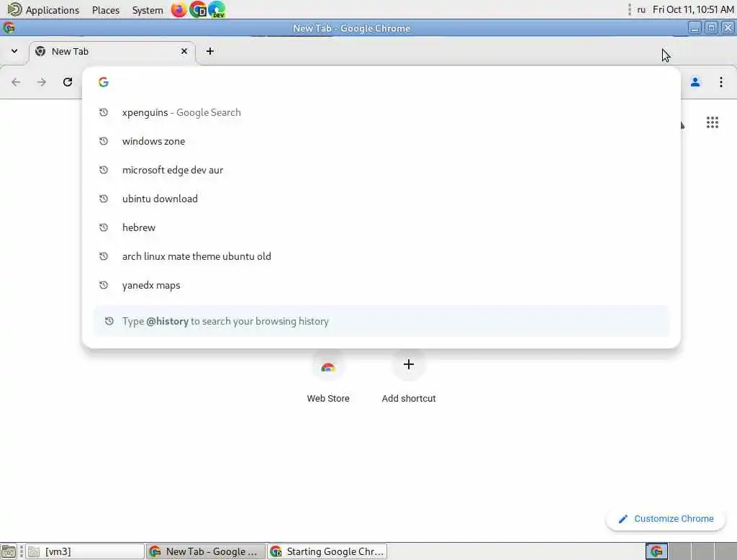Open the Chrome profile avatar

click(695, 82)
